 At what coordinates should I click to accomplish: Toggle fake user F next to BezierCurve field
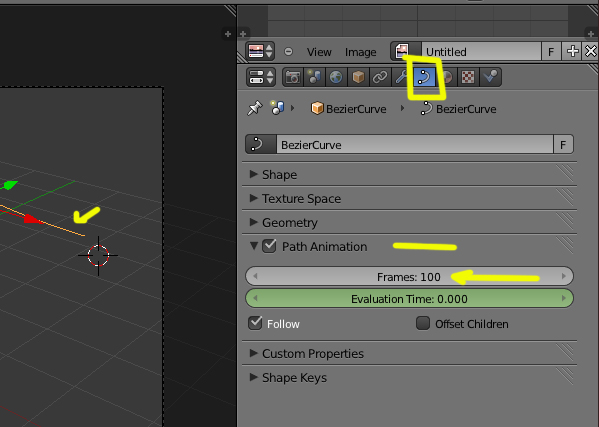click(x=563, y=144)
